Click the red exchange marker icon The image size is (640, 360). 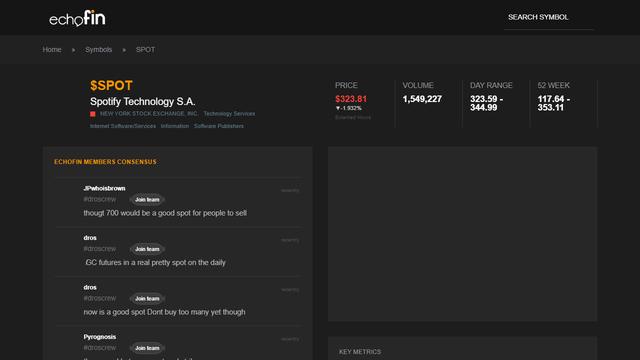pyautogui.click(x=93, y=114)
